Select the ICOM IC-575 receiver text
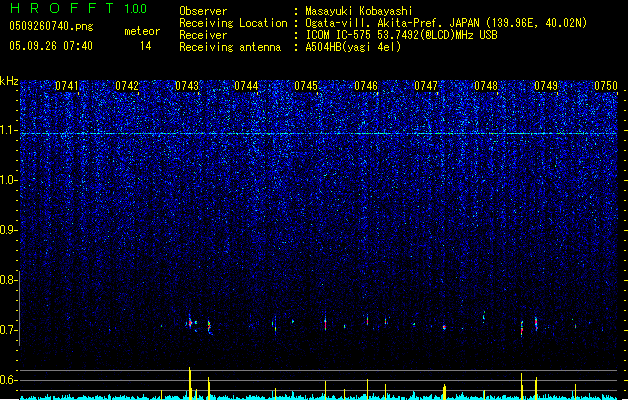Image resolution: width=629 pixels, height=400 pixels. tap(401, 35)
